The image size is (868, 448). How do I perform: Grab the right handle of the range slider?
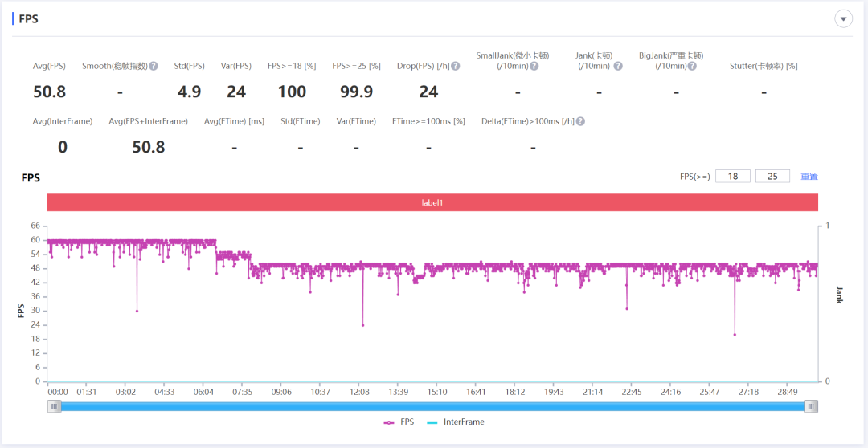(811, 406)
